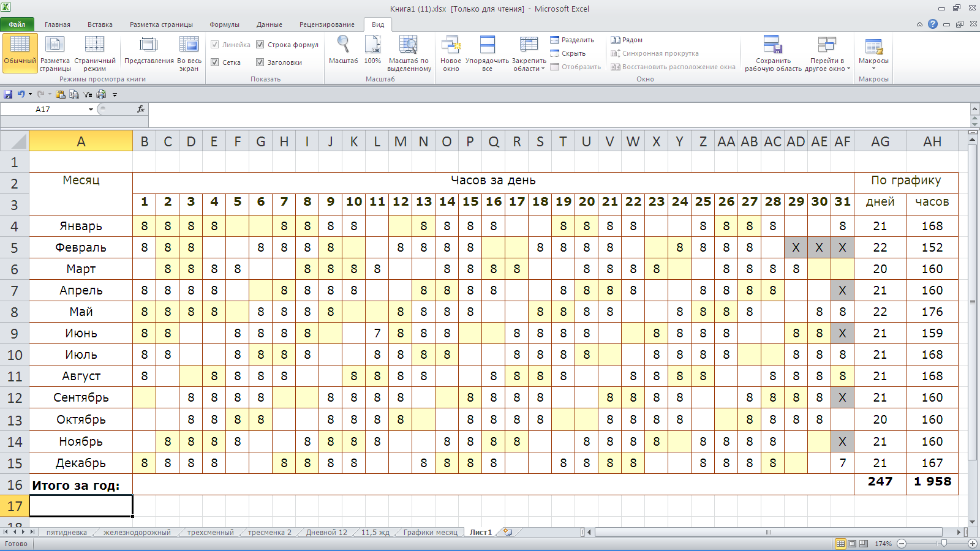Click Рядом view side by side

tap(627, 40)
